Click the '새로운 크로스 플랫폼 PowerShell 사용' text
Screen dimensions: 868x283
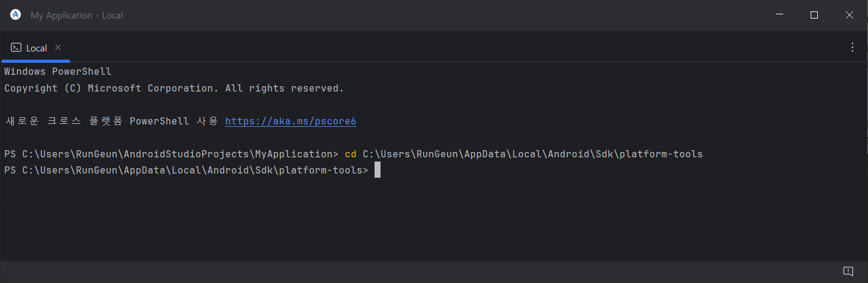112,121
